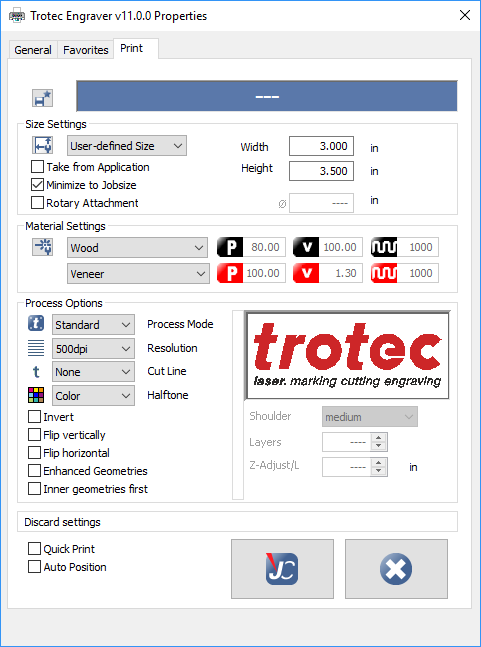Click the engrave power 80.00 field
The image size is (481, 647).
point(264,247)
